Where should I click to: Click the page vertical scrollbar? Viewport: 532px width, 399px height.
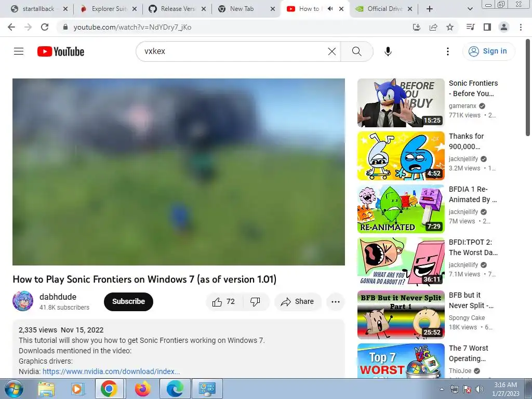(x=528, y=87)
